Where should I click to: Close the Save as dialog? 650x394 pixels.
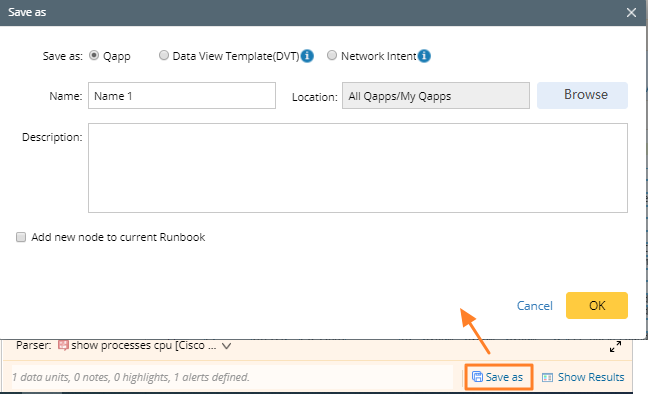point(631,12)
